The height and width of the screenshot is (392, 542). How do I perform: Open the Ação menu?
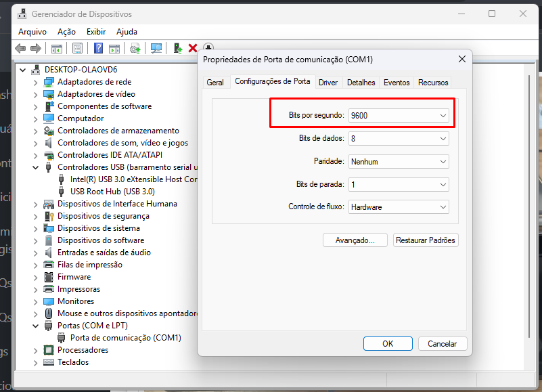click(66, 32)
